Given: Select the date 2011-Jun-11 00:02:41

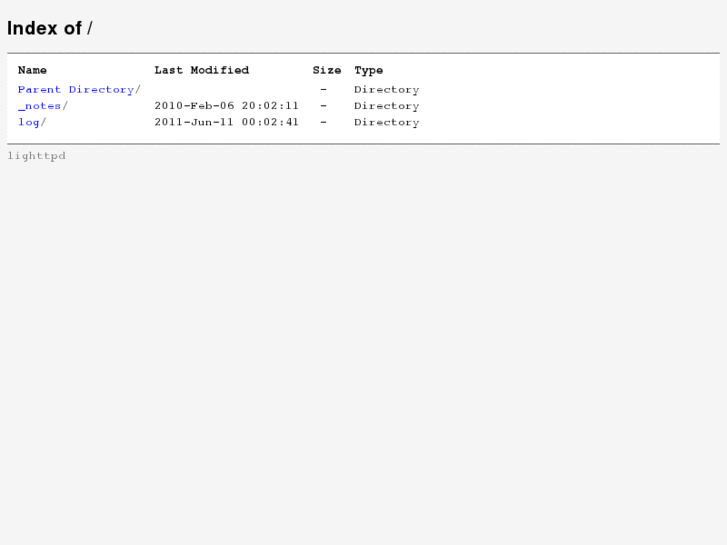Looking at the screenshot, I should click(227, 122).
